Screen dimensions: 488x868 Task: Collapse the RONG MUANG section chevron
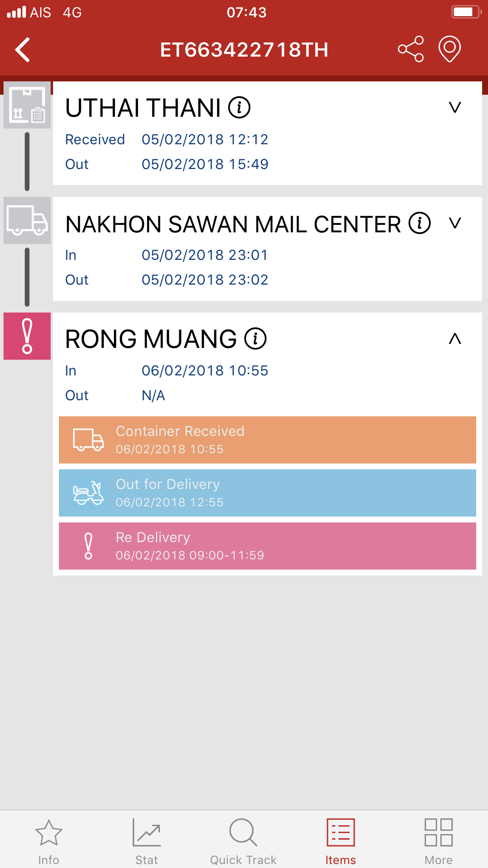tap(455, 338)
